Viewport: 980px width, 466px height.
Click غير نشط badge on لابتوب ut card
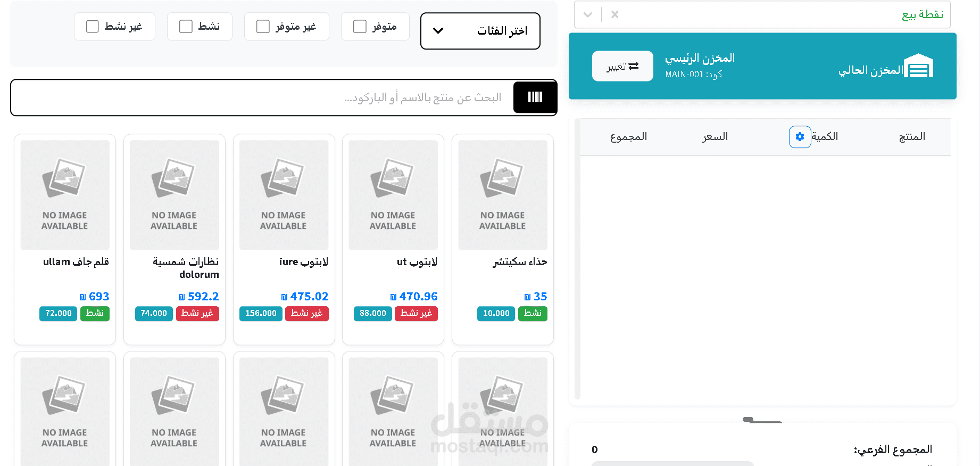coord(416,313)
